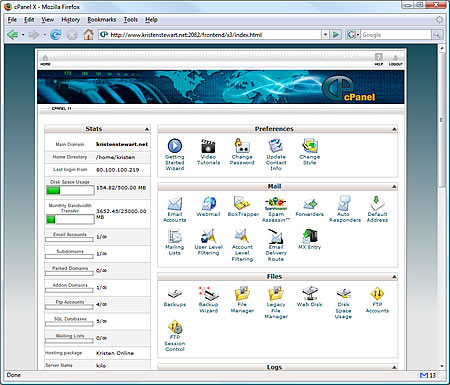Open mail Forwarders
This screenshot has width=450, height=385.
(310, 204)
